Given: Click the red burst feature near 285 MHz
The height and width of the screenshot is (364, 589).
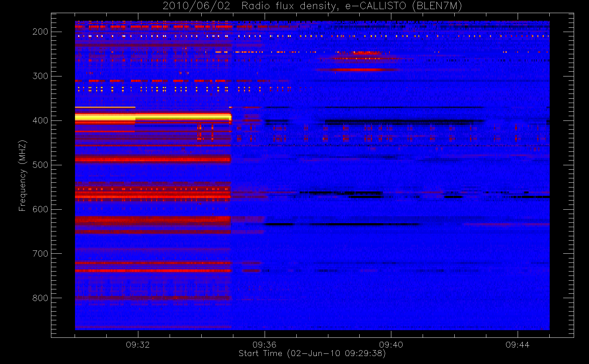Looking at the screenshot, I should (357, 70).
